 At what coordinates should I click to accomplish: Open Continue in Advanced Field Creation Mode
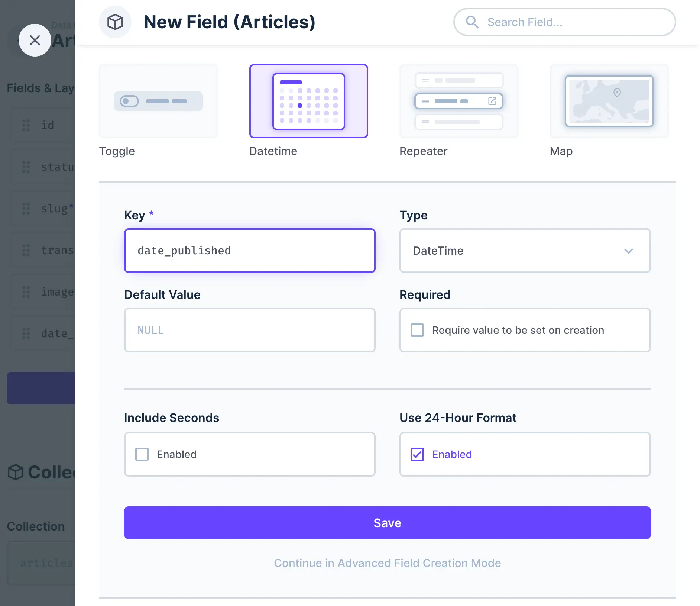point(387,563)
